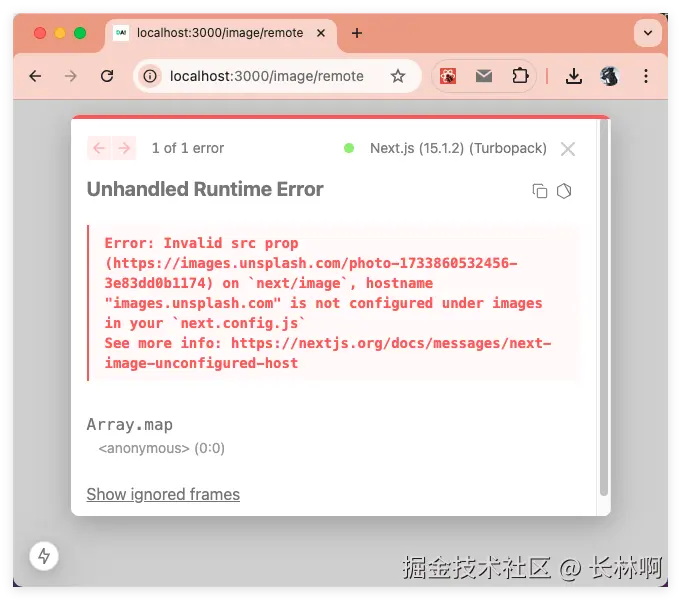Show next error in overlay
This screenshot has width=681, height=600.
click(124, 148)
